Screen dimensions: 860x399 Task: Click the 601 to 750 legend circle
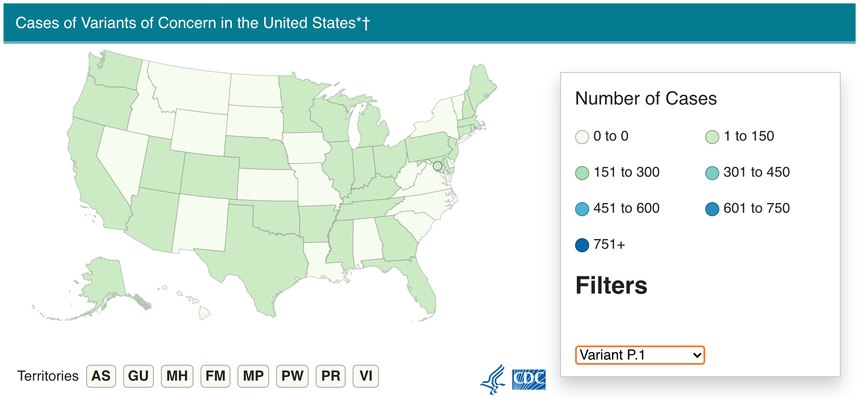pos(712,209)
